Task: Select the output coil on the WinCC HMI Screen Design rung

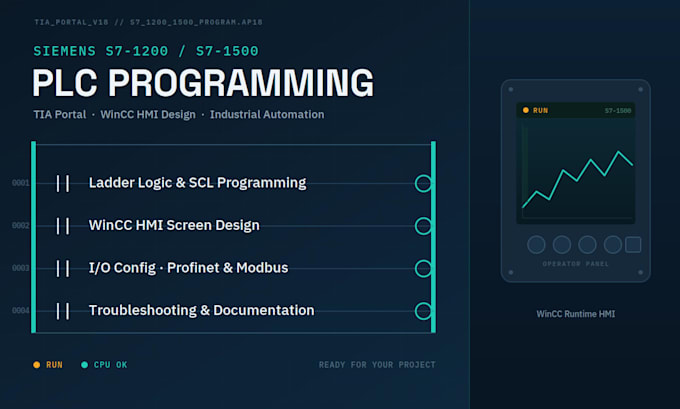Action: [x=423, y=226]
